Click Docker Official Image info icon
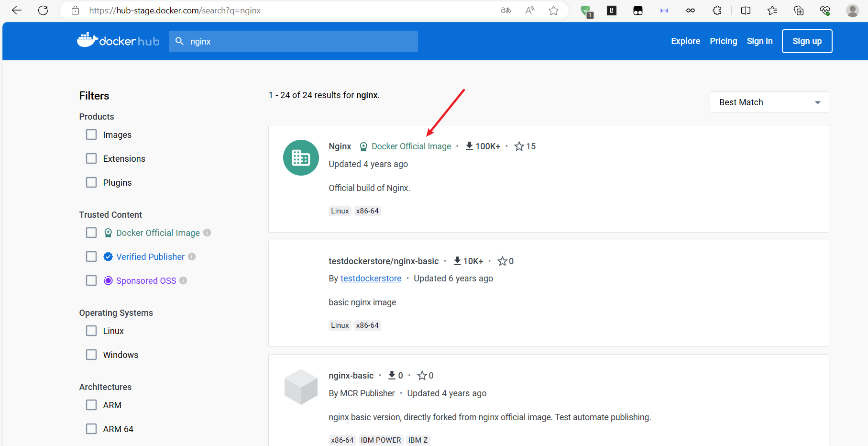 (207, 233)
